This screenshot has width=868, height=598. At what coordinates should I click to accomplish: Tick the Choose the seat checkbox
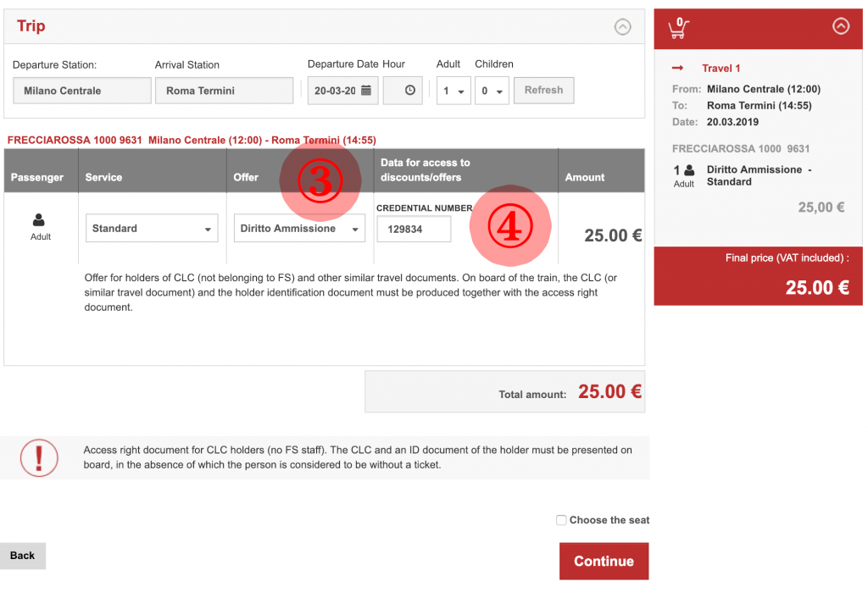(x=561, y=520)
